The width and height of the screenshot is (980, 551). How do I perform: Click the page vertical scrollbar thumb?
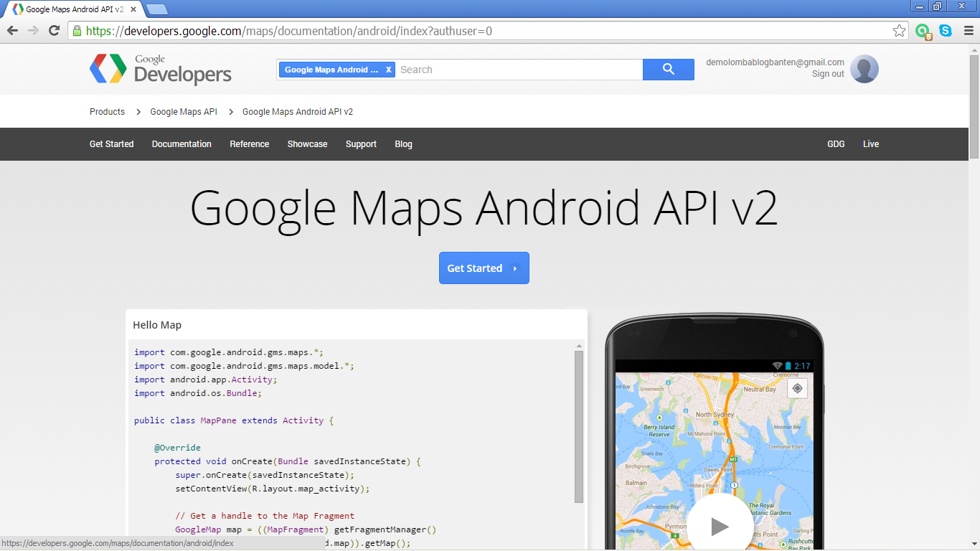[974, 106]
